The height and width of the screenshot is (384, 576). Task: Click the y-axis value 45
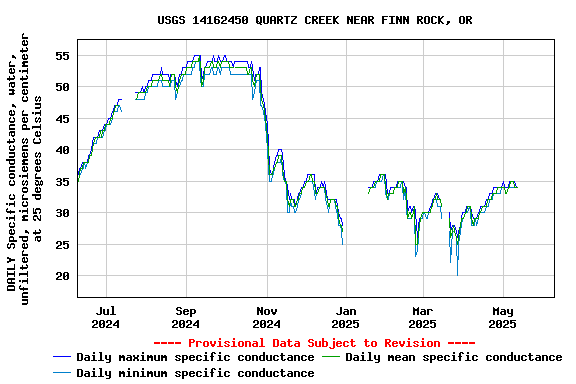(62, 119)
